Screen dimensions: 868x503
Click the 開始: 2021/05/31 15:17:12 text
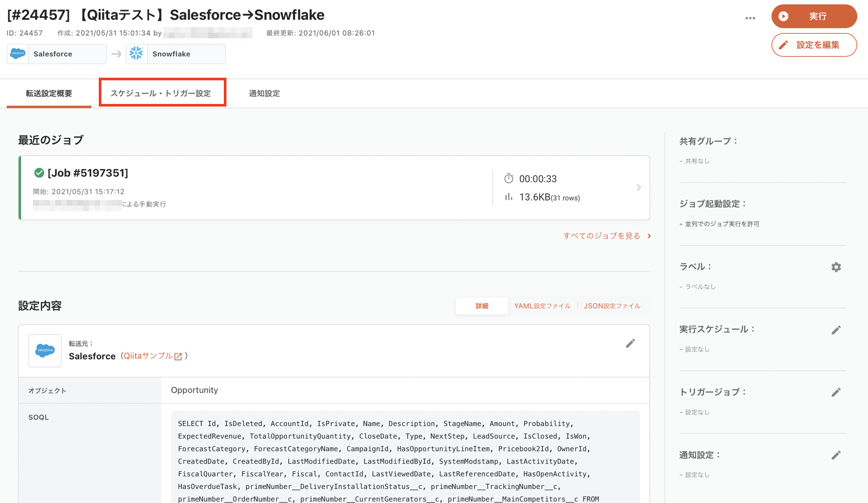[79, 192]
